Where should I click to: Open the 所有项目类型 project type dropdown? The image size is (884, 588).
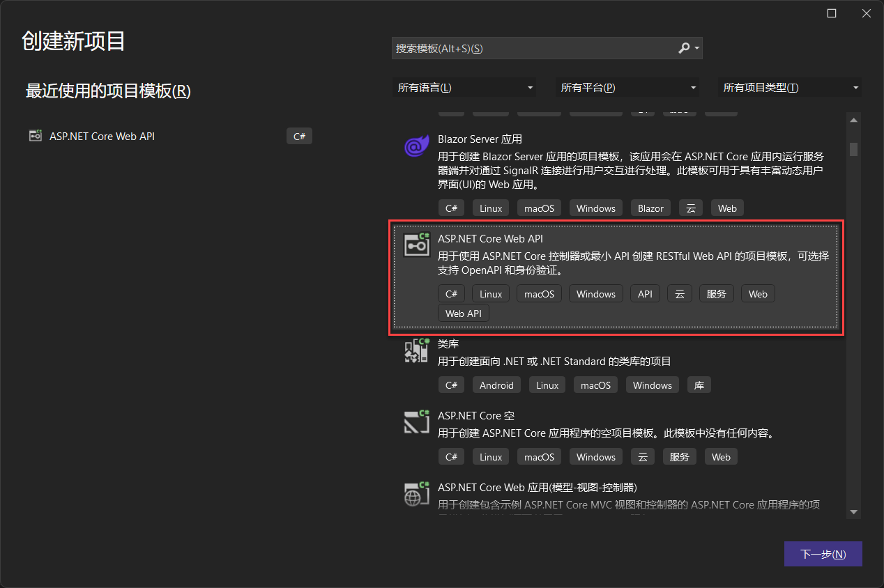tap(790, 88)
